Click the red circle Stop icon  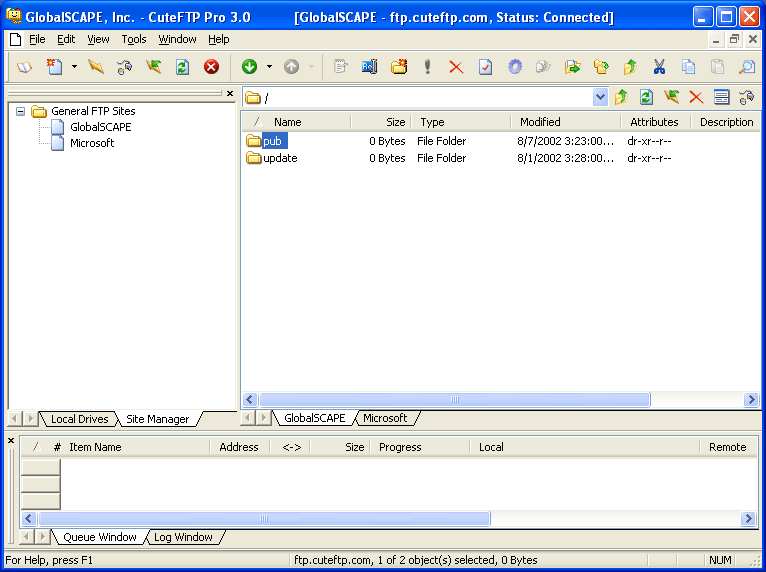pyautogui.click(x=212, y=66)
